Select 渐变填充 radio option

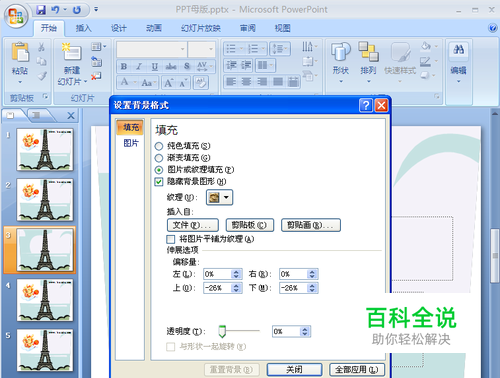point(159,158)
